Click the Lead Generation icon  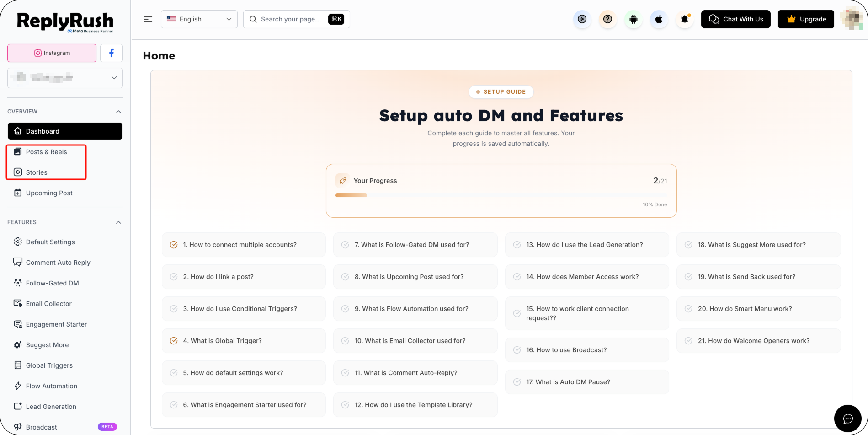(x=18, y=406)
